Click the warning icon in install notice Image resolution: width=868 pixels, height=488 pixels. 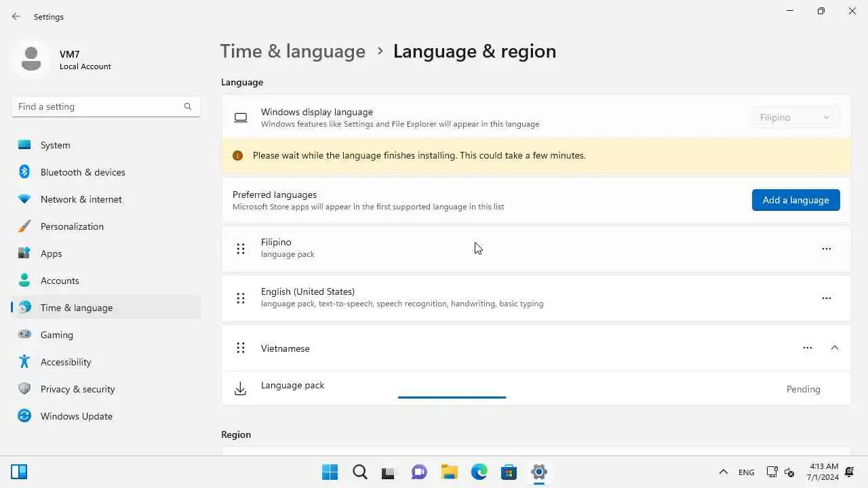pyautogui.click(x=237, y=155)
